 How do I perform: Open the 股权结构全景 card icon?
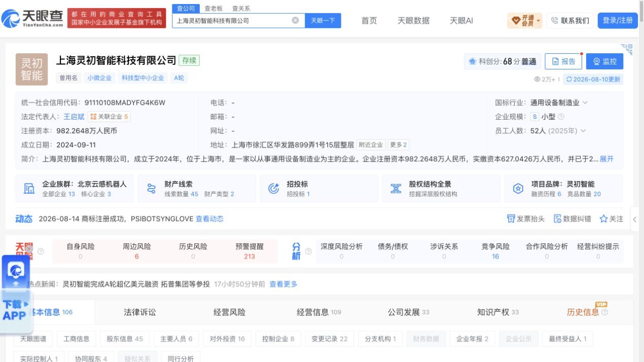tap(396, 189)
